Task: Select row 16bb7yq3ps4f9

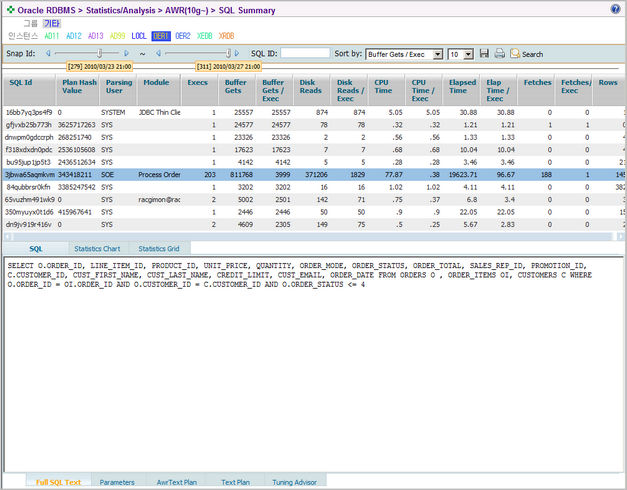Action: click(314, 112)
